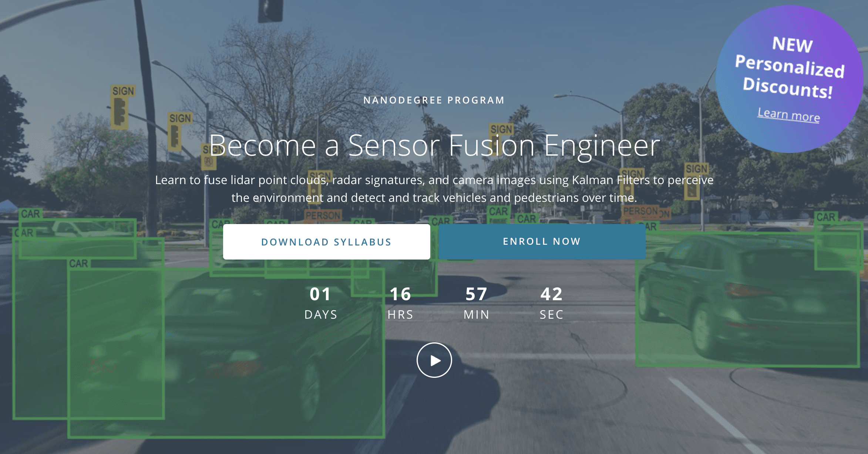Select the NANODEGREE PROGRAM label
Screen dimensions: 868x454
click(x=433, y=100)
